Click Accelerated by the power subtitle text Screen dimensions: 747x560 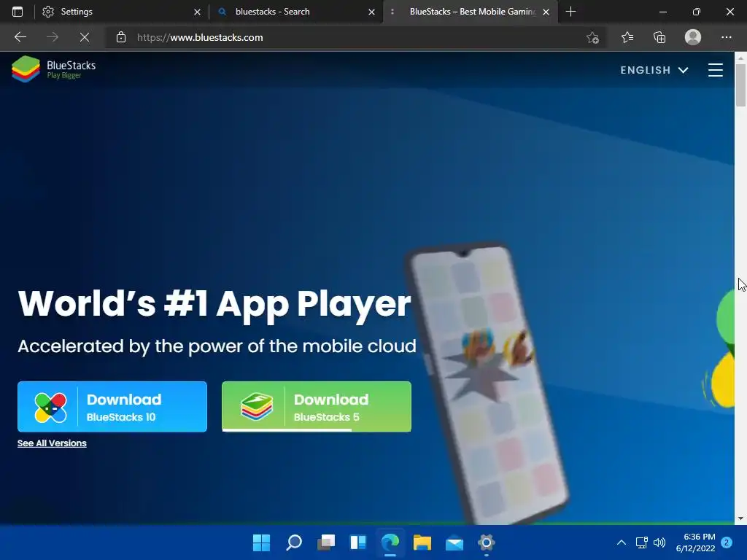click(217, 346)
